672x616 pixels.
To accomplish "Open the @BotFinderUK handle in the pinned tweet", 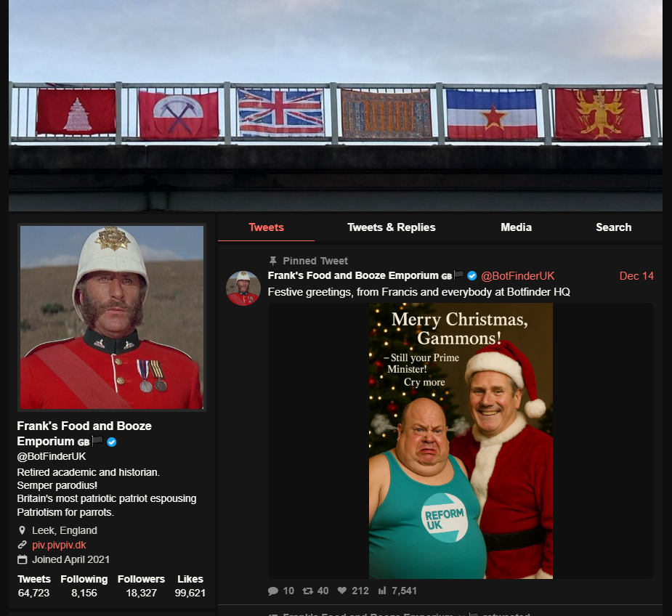I will point(518,276).
